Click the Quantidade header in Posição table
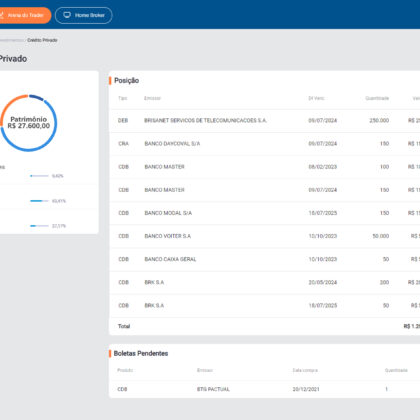This screenshot has width=420, height=420. [x=377, y=98]
